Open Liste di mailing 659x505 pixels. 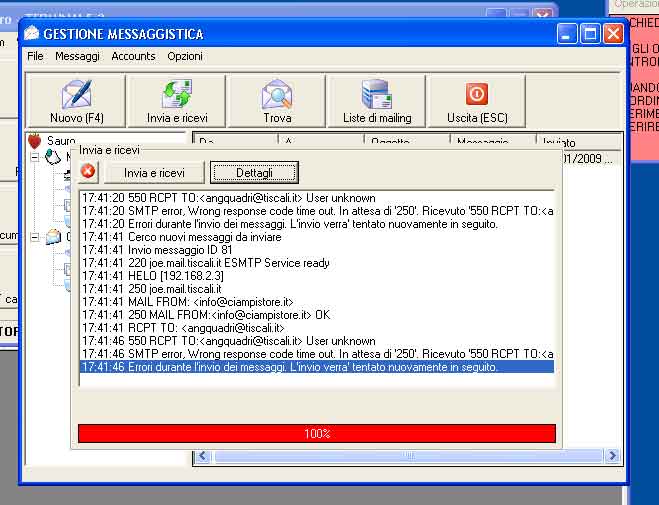point(377,101)
